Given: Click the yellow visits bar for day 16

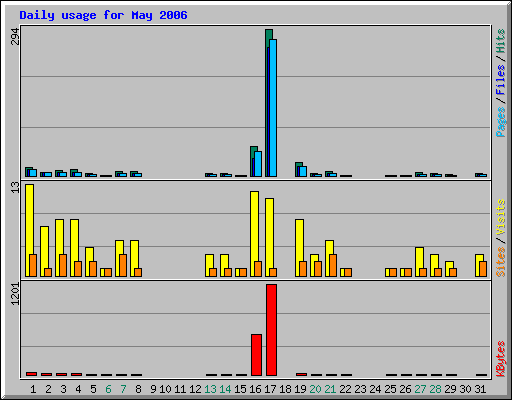Looking at the screenshot, I should [254, 234].
